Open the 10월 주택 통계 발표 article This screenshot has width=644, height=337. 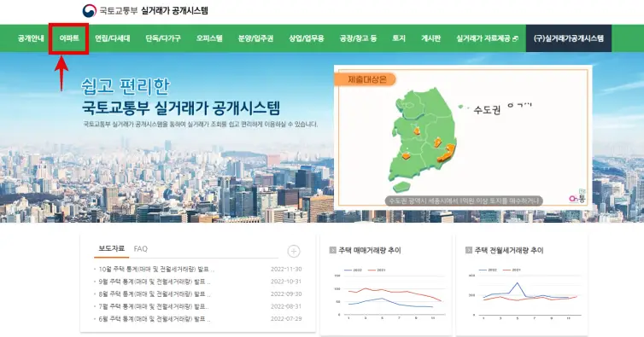[156, 270]
